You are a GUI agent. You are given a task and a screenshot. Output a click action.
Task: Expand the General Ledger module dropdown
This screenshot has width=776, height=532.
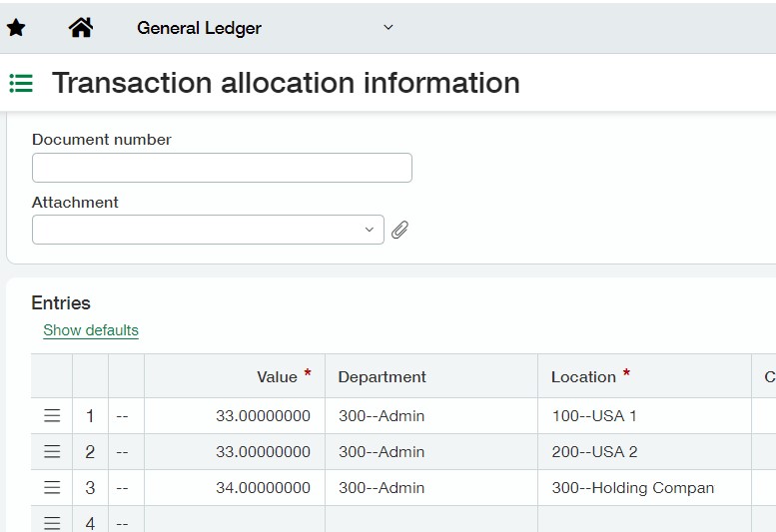(388, 28)
